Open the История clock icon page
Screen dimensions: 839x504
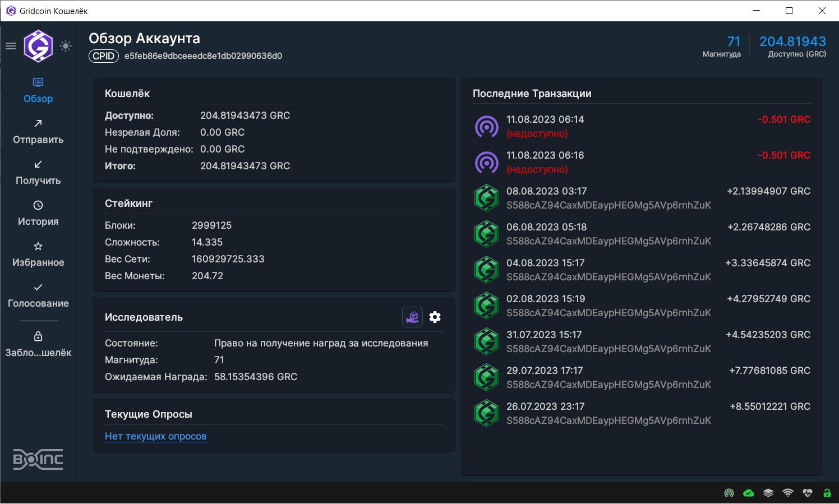pyautogui.click(x=38, y=214)
